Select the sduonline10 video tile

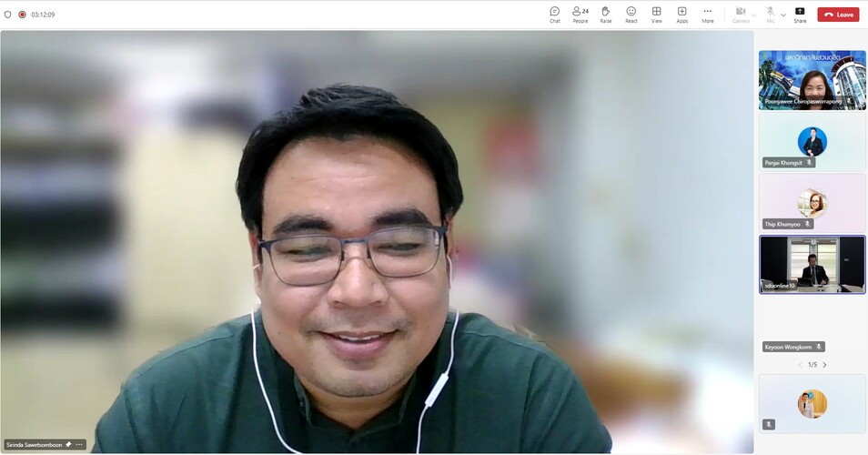[x=812, y=264]
